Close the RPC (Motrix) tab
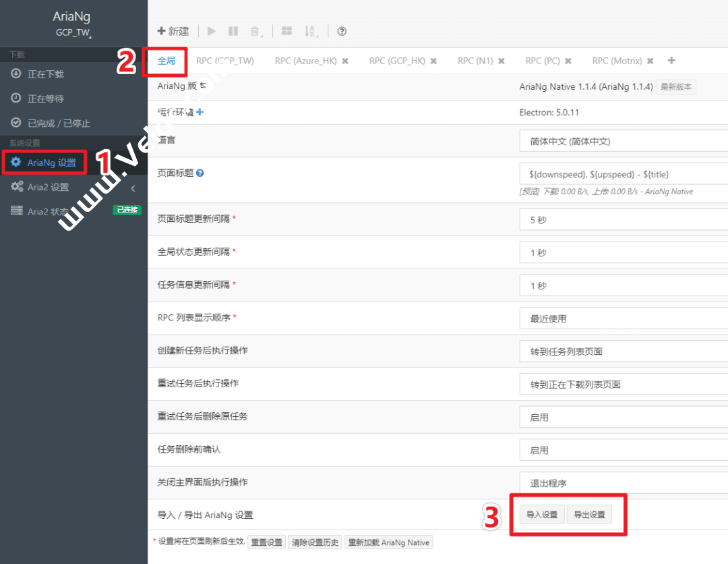The width and height of the screenshot is (728, 564). pos(650,61)
